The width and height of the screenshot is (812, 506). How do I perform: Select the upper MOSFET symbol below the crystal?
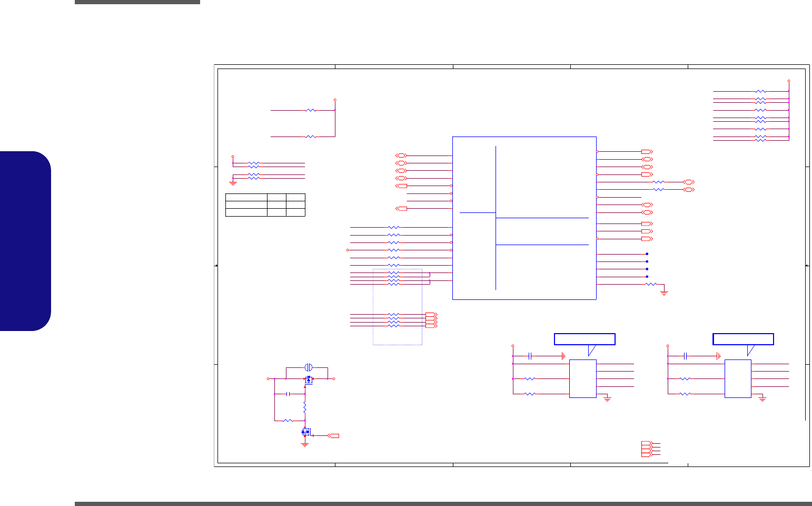click(x=309, y=379)
